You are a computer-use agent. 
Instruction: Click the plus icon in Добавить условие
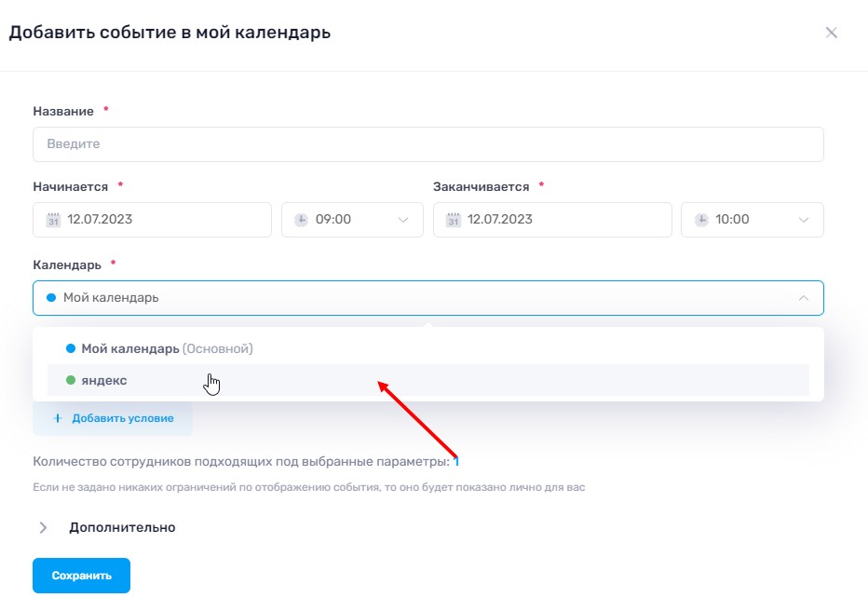58,418
